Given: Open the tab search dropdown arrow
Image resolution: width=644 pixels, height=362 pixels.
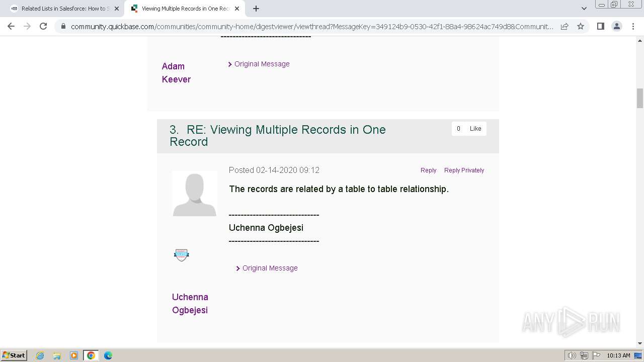Looking at the screenshot, I should 584,9.
